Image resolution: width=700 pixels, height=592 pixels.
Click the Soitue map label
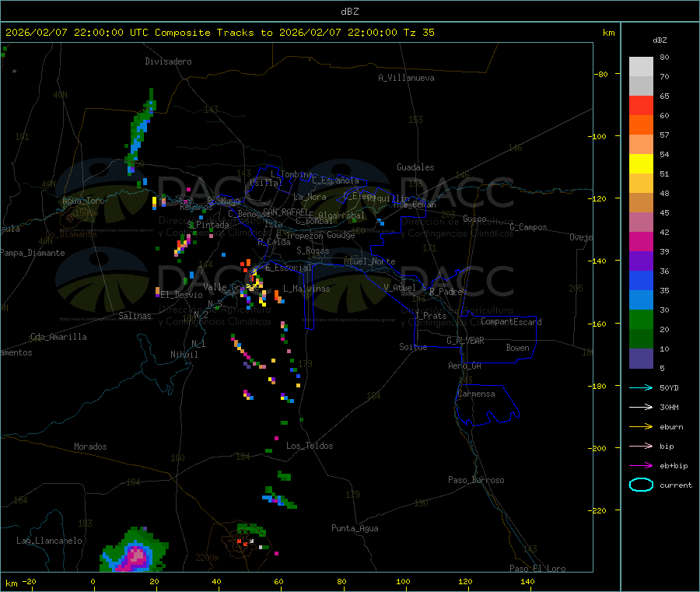(414, 347)
